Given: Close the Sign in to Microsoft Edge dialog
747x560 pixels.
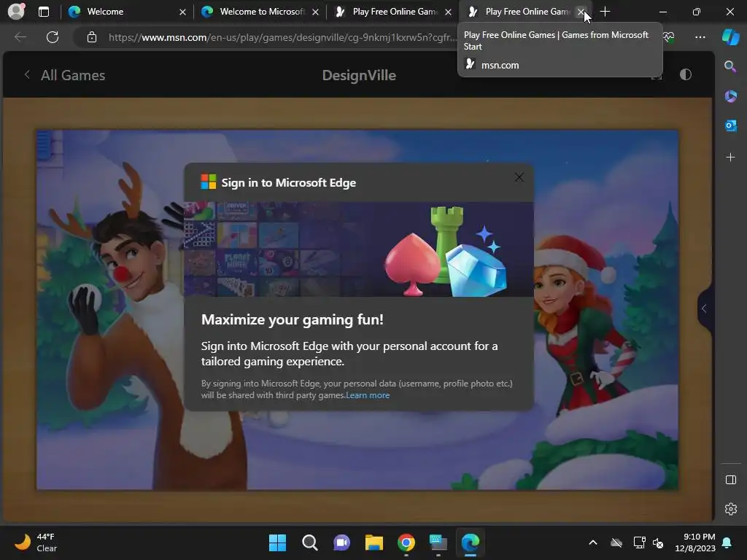Looking at the screenshot, I should pos(519,178).
